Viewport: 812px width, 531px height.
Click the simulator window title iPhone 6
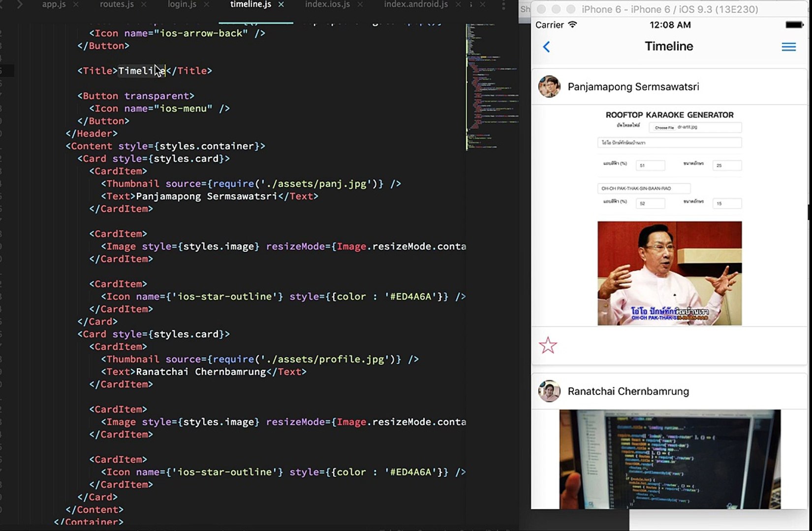pos(670,9)
